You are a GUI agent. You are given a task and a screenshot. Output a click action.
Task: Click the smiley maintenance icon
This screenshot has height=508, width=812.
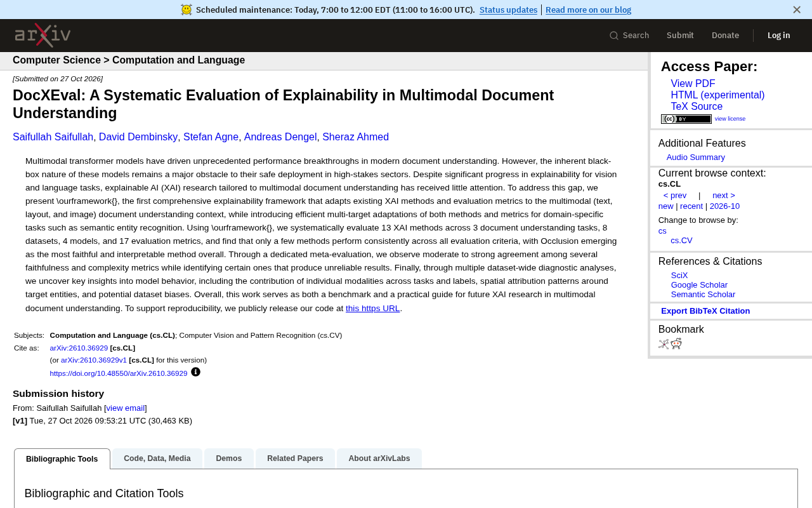coord(186,10)
